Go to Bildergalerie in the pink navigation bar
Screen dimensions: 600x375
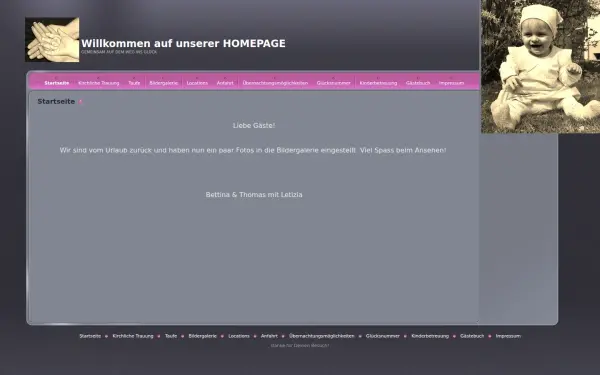tap(164, 83)
